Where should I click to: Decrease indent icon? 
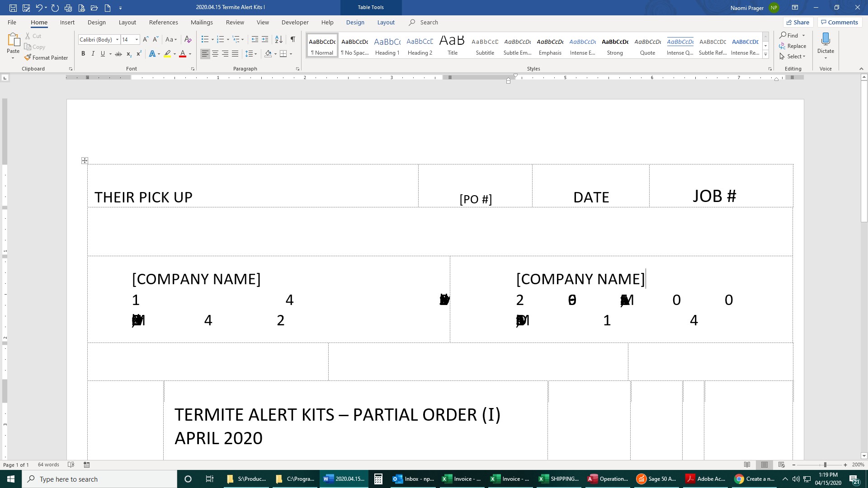pos(255,40)
